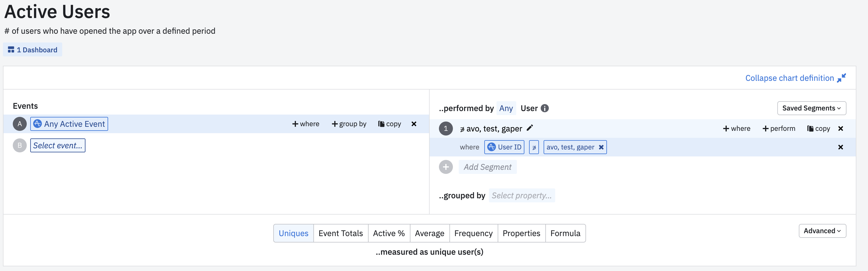
Task: Delete the User ID where clause row
Action: (840, 147)
